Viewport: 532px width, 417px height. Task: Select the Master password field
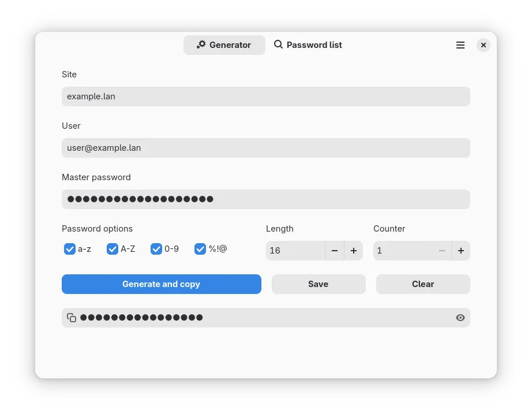tap(265, 199)
